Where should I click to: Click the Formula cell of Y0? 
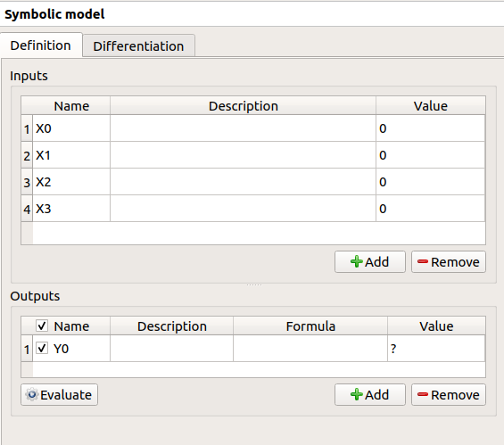[310, 349]
